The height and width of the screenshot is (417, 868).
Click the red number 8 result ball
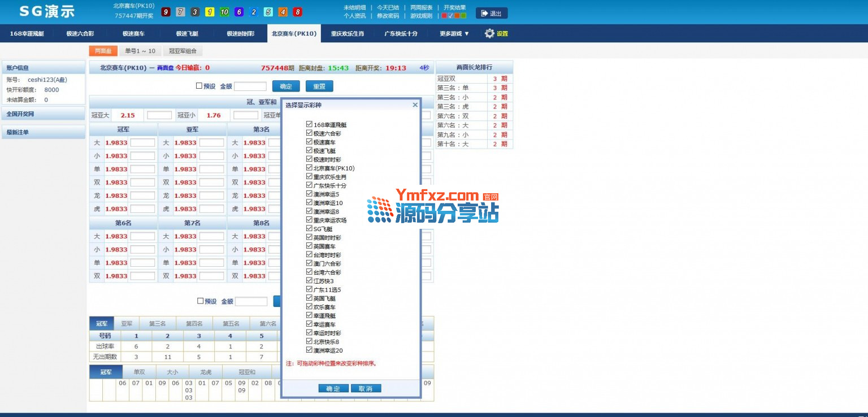297,12
